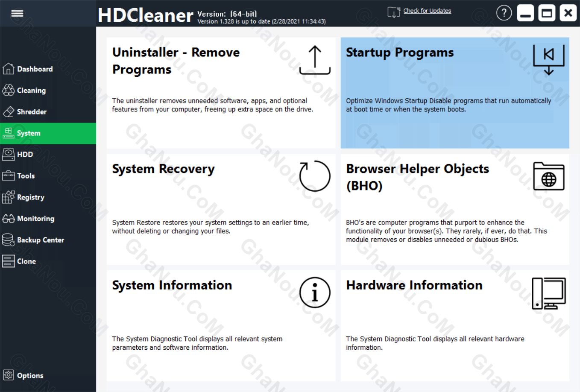Click the Clone sidebar icon
580x392 pixels.
tap(8, 261)
